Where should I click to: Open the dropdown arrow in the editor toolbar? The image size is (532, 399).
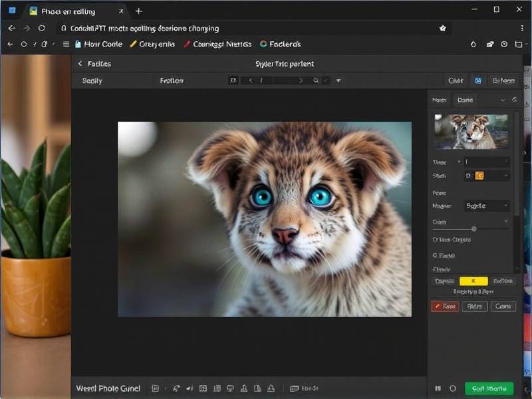point(338,80)
